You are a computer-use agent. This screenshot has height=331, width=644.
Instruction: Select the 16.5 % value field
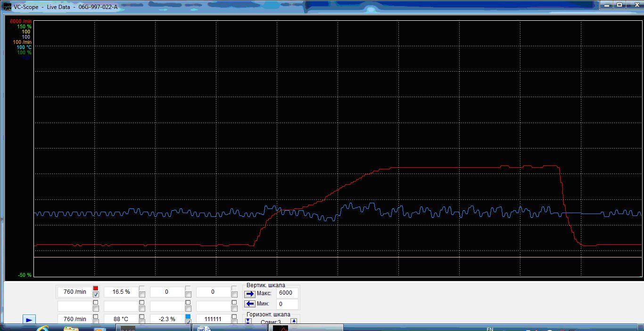coord(121,292)
